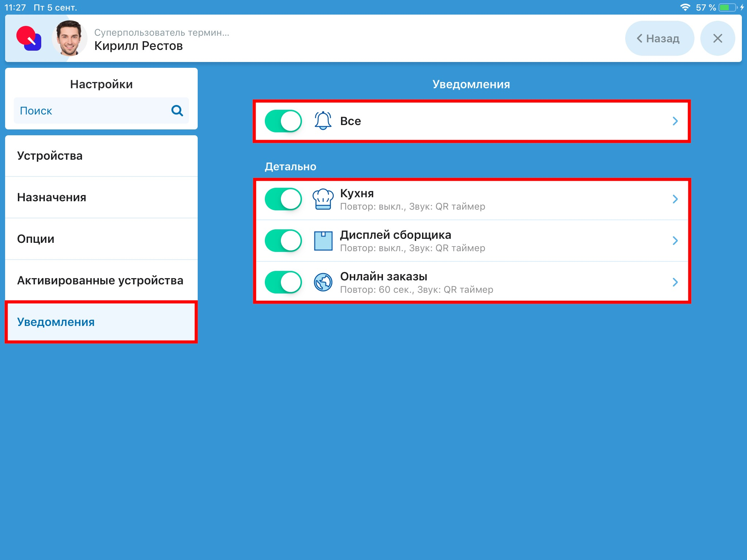Expand Все row chevron arrow
Screen dimensions: 747x560
pyautogui.click(x=675, y=121)
